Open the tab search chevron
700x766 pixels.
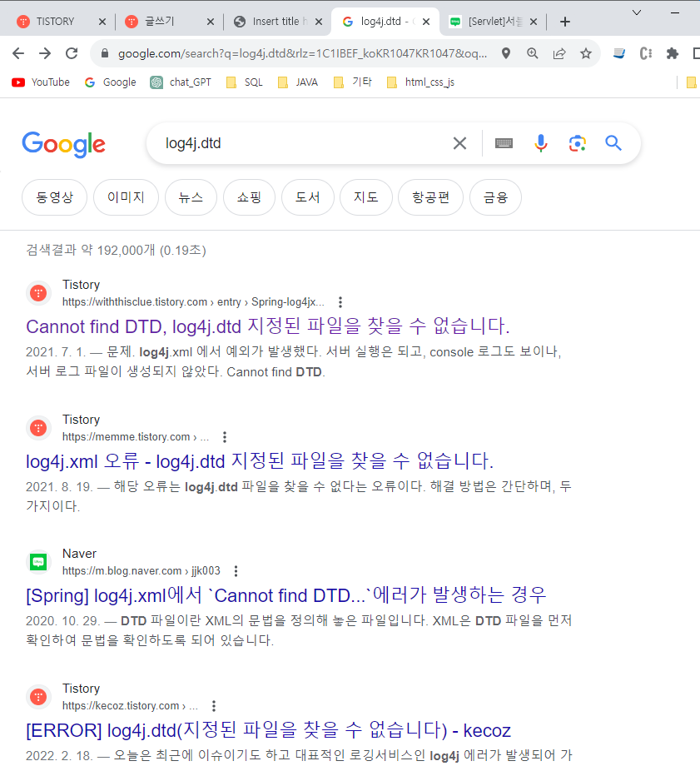pyautogui.click(x=637, y=12)
